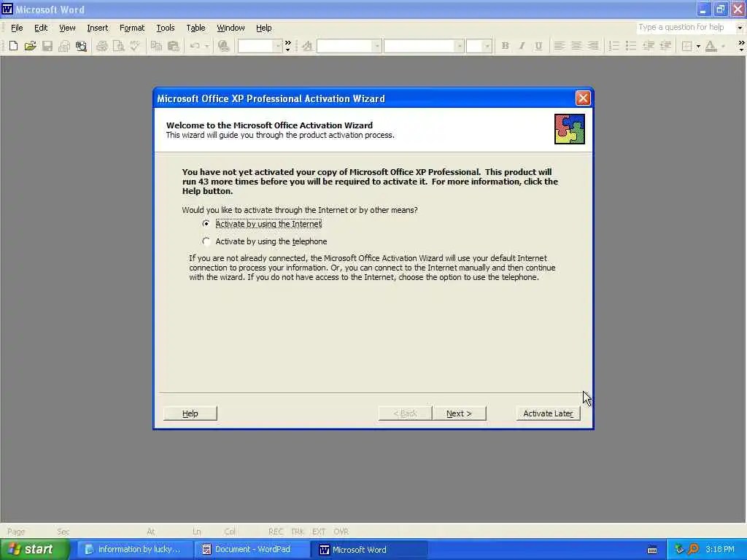Open the Font Color dropdown arrow
747x560 pixels.
coord(723,46)
